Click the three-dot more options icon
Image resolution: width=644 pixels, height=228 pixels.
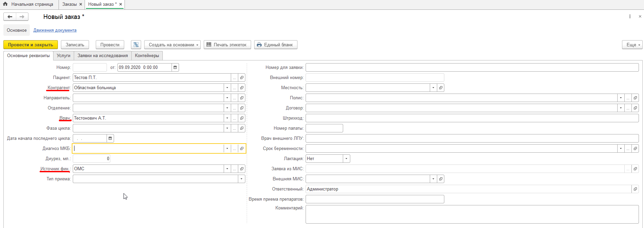(x=630, y=17)
